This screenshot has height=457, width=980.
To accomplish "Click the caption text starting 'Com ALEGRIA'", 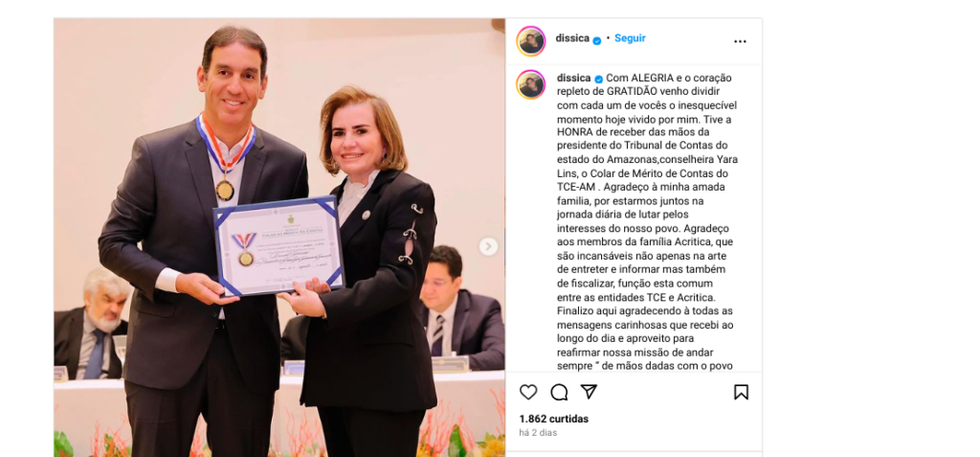I will coord(648,221).
